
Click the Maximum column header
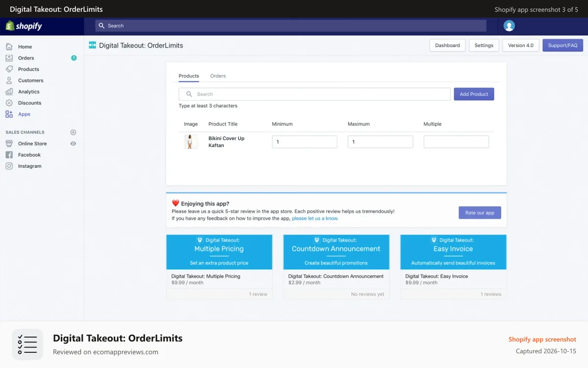click(x=359, y=124)
